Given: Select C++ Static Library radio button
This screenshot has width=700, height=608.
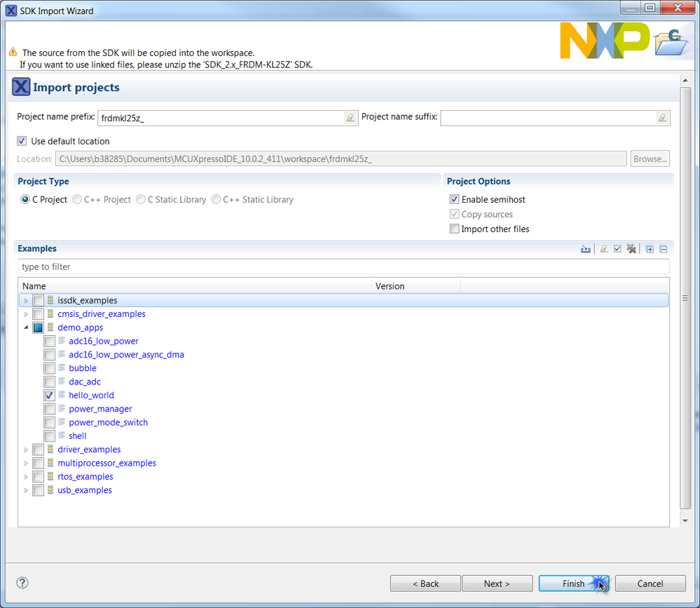Looking at the screenshot, I should click(216, 199).
